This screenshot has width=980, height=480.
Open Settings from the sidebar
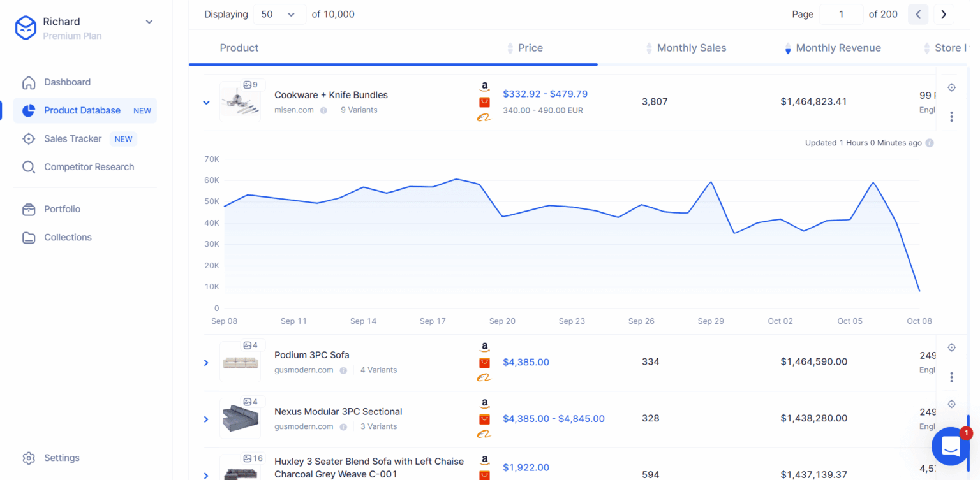point(61,458)
